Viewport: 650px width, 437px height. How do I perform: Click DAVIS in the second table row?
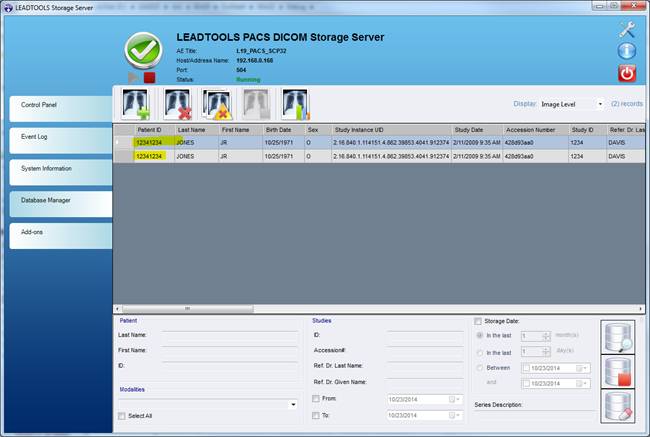(x=616, y=156)
